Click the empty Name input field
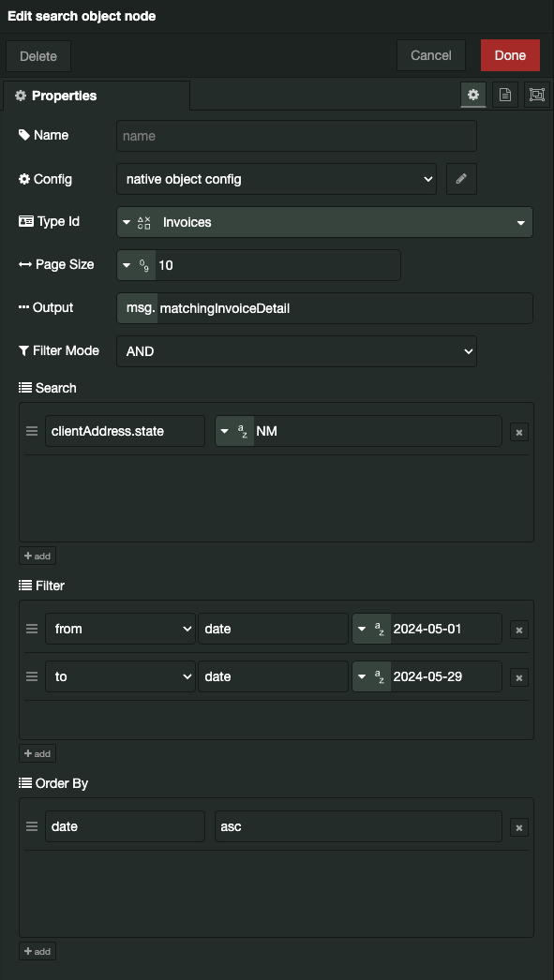 point(295,136)
